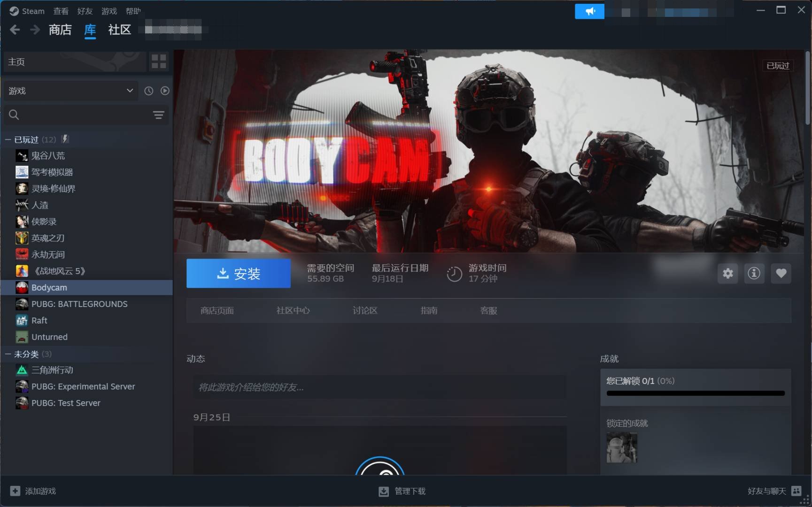This screenshot has height=507, width=812.
Task: Click the activity post input field
Action: (379, 387)
